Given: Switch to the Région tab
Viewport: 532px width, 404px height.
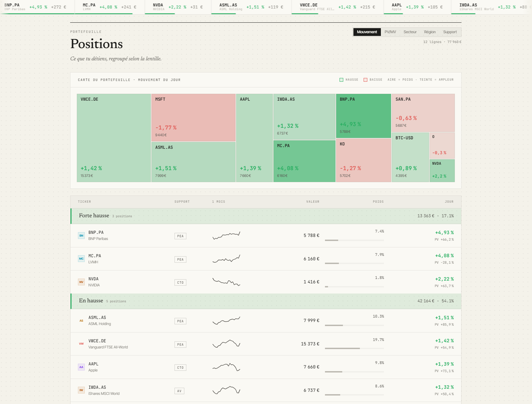Looking at the screenshot, I should [x=430, y=32].
